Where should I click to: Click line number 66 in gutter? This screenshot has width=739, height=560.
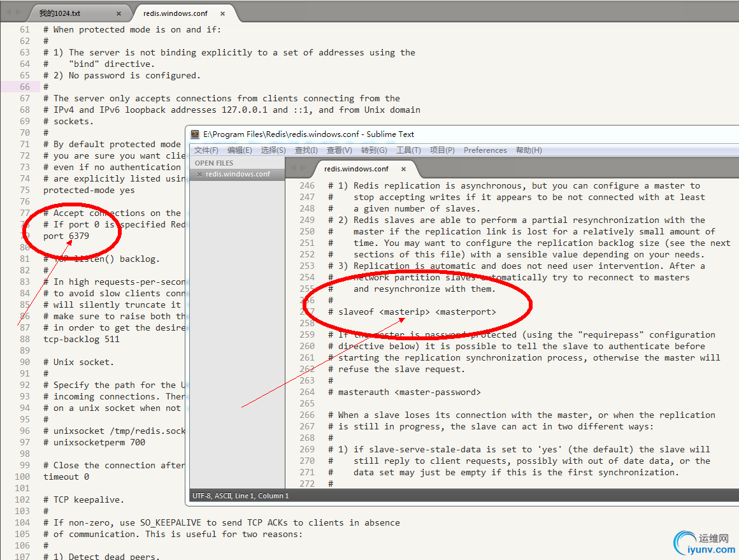tap(24, 87)
